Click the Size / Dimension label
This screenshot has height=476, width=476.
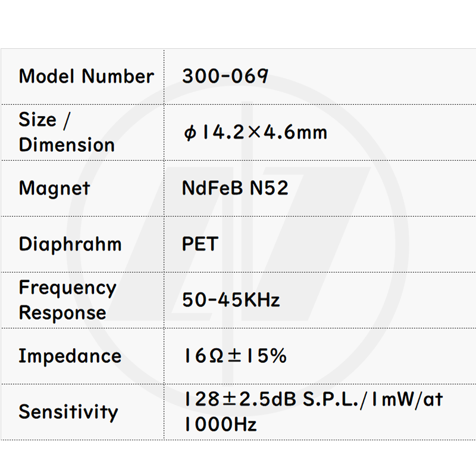(x=67, y=132)
